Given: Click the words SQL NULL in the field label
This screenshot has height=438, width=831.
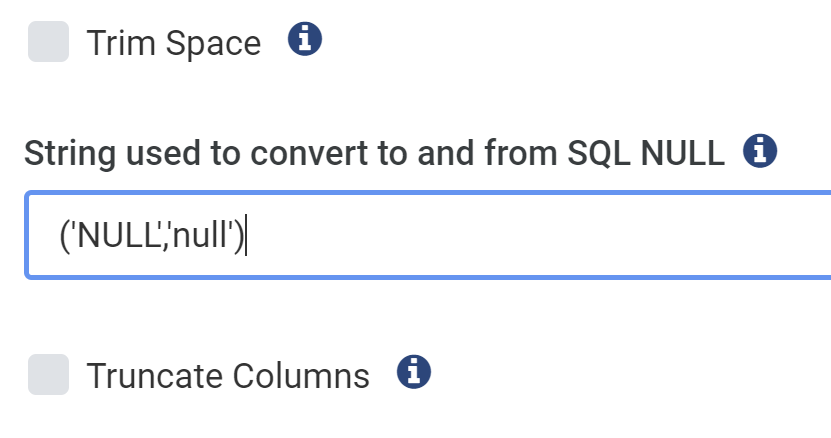Looking at the screenshot, I should point(646,153).
